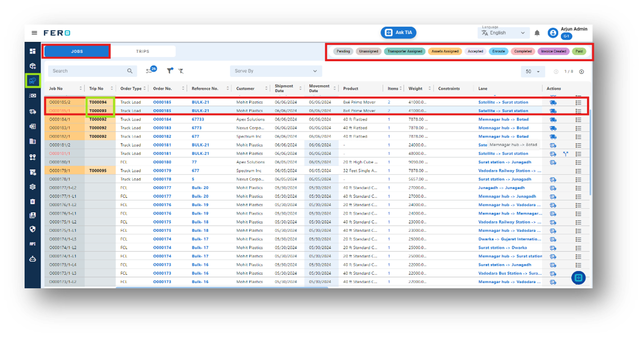Expand the Serve By dropdown
The image size is (644, 338).
click(x=276, y=71)
